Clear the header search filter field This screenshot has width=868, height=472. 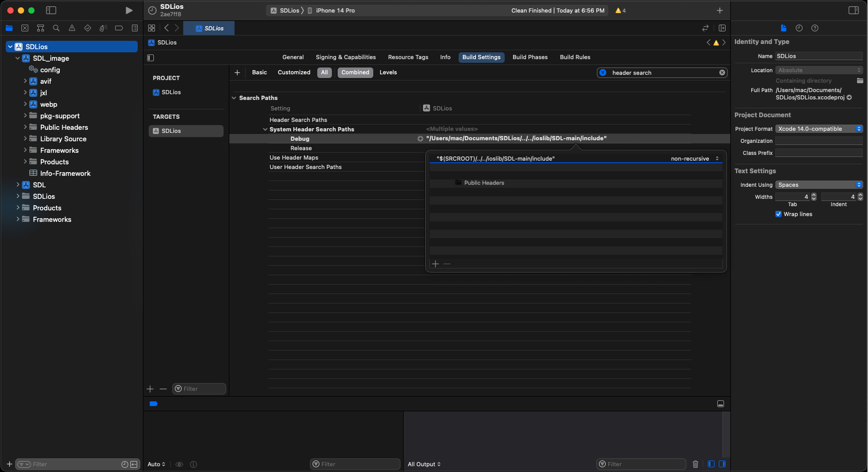[722, 73]
